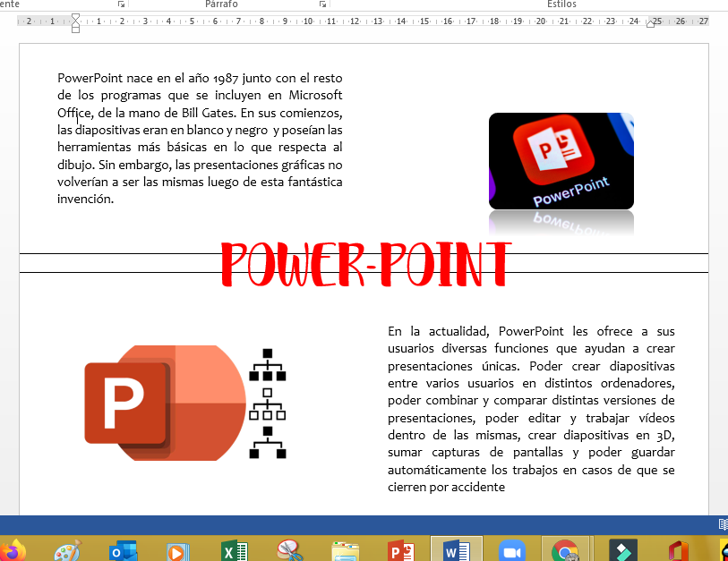Open File Explorer folder icon in taskbar
The width and height of the screenshot is (728, 561).
point(345,551)
